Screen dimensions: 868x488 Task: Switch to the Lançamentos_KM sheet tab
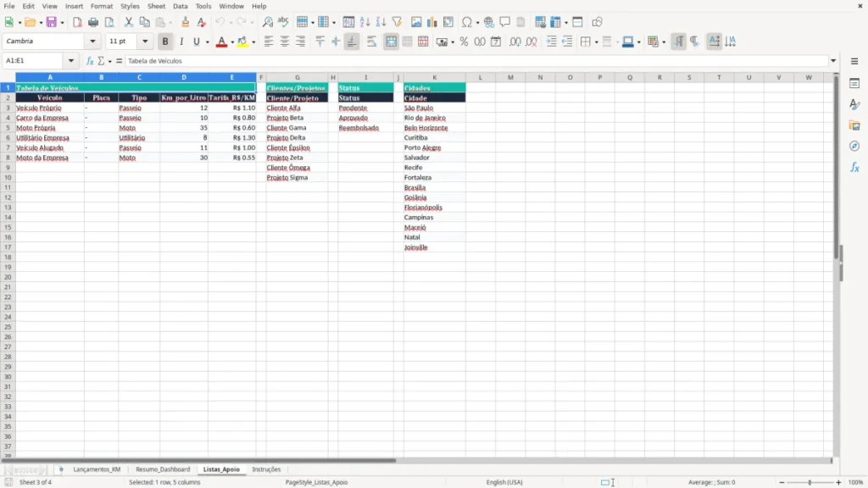click(97, 469)
